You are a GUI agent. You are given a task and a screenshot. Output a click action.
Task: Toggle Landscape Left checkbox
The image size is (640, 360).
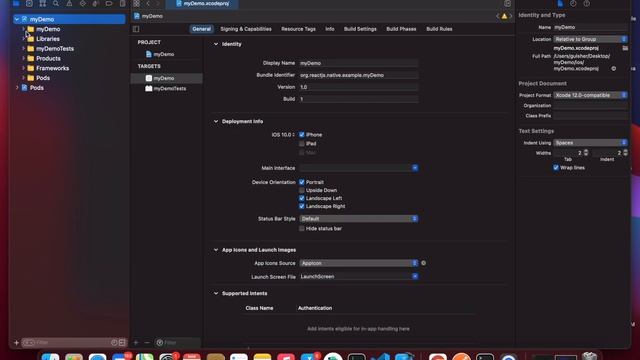coord(302,198)
